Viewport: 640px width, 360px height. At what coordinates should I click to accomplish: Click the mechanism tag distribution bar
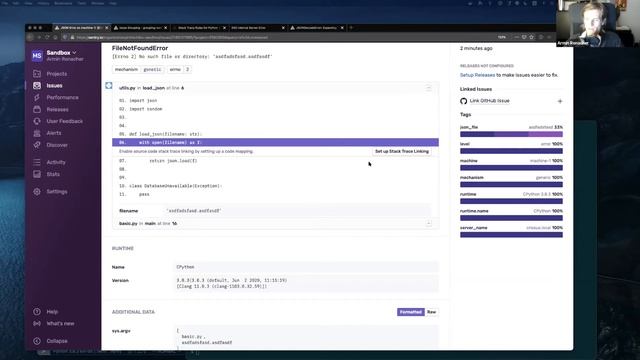pos(511,184)
